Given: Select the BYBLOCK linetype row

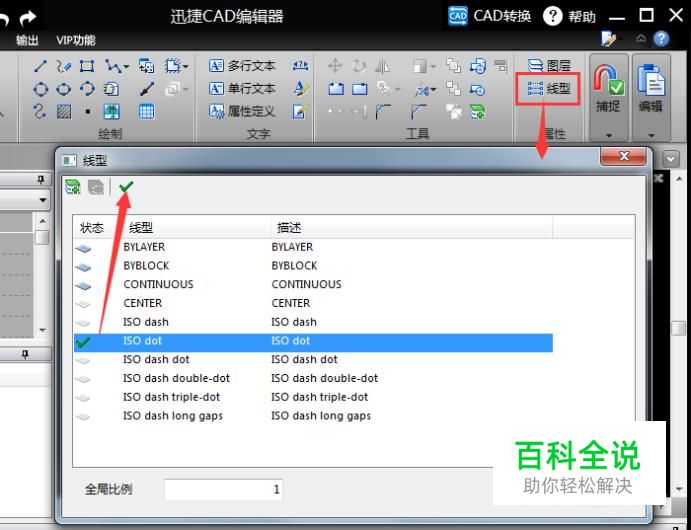Looking at the screenshot, I should pyautogui.click(x=313, y=266).
